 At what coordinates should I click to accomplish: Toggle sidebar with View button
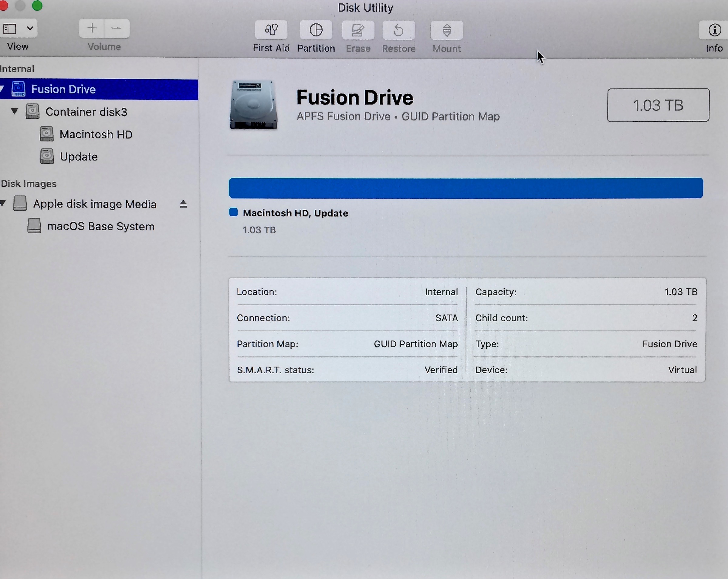tap(10, 29)
